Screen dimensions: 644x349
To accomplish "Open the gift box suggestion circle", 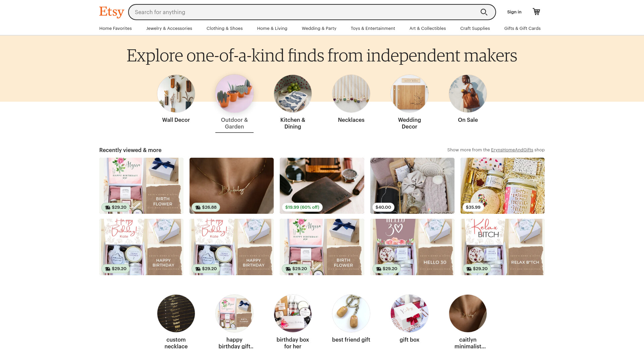I will (410, 313).
